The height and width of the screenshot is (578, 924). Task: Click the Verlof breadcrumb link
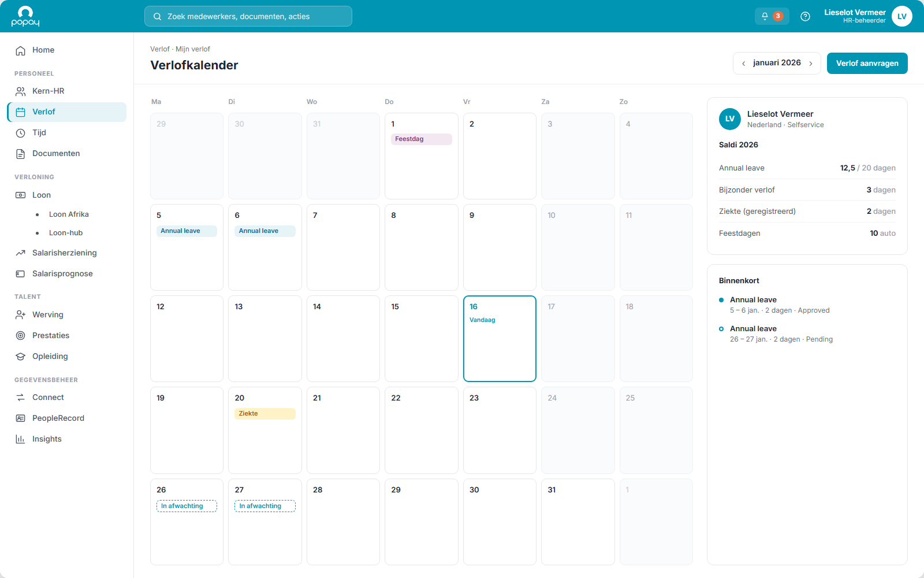click(160, 49)
